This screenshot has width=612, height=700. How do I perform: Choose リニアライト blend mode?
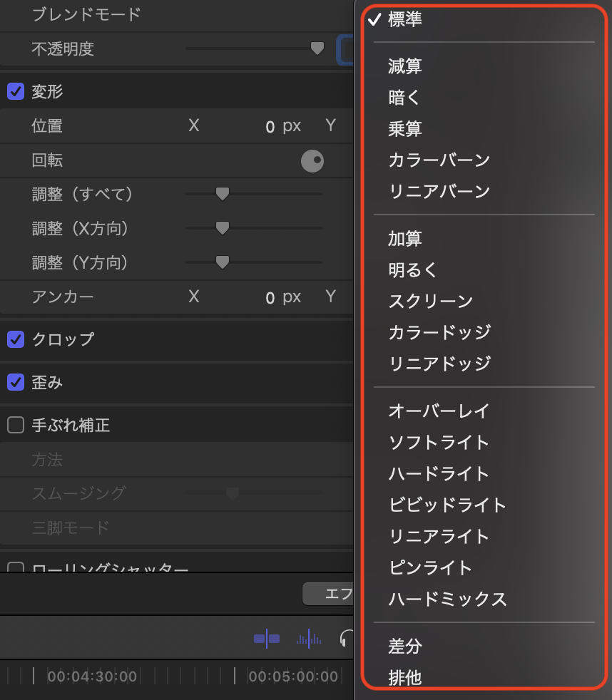point(439,536)
